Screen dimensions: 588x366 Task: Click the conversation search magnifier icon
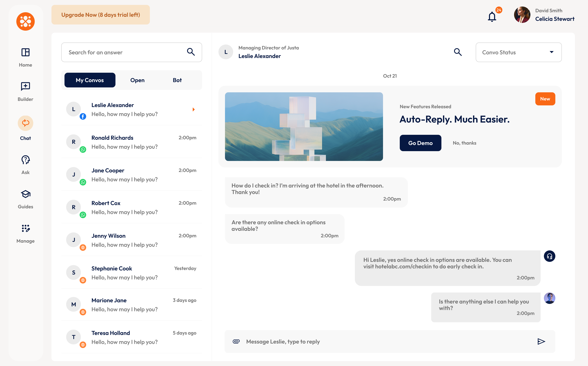tap(458, 52)
